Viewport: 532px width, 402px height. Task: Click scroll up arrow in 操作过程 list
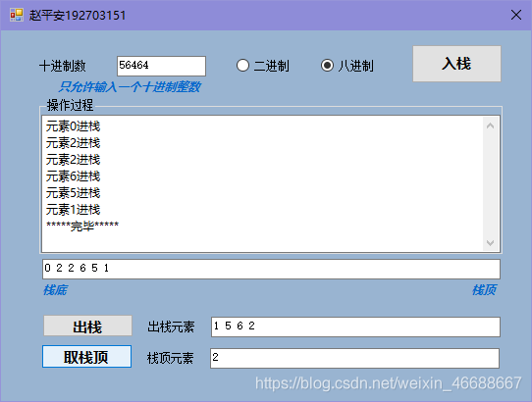pyautogui.click(x=490, y=126)
